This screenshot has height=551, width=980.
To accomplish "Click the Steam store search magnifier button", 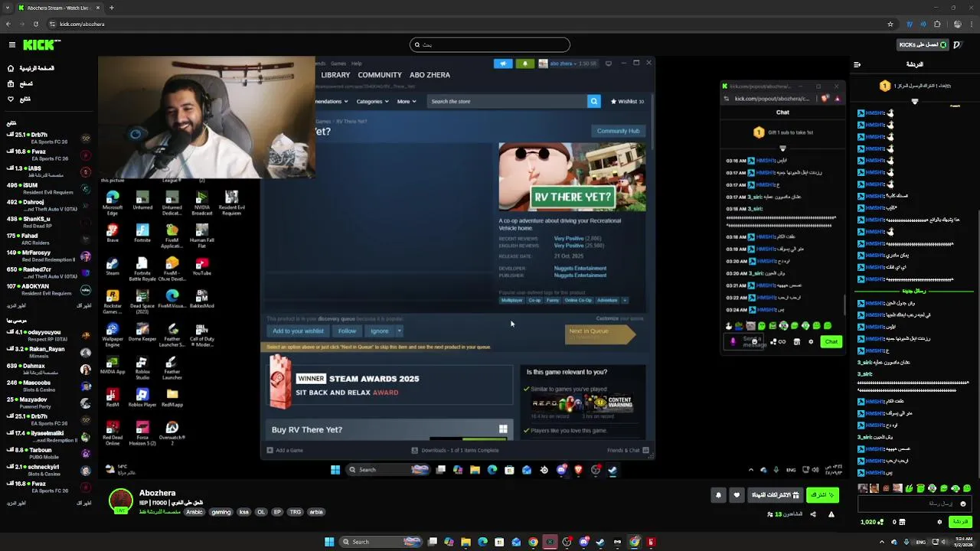I will [x=593, y=101].
